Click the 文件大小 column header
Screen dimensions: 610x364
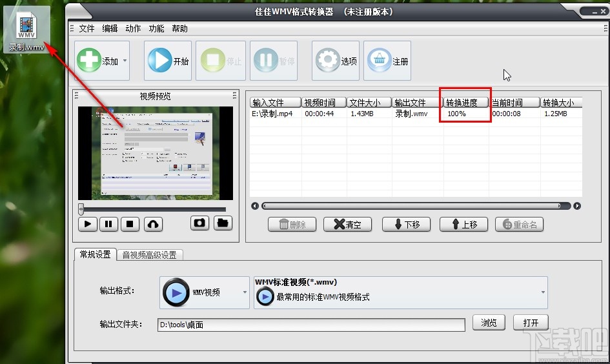point(369,102)
